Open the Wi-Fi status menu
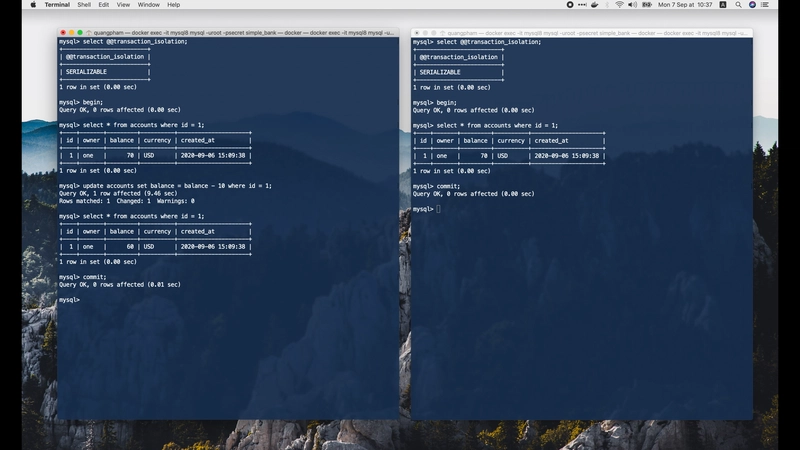800x450 pixels. (x=619, y=5)
